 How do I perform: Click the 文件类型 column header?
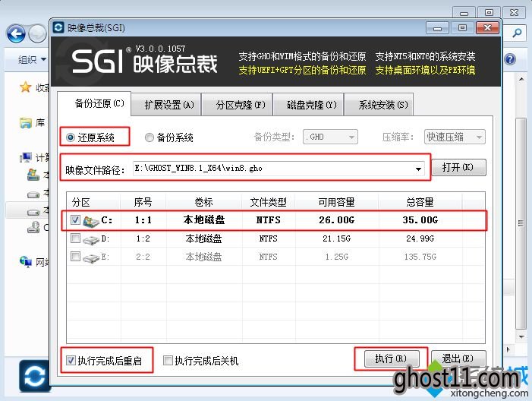pos(269,202)
